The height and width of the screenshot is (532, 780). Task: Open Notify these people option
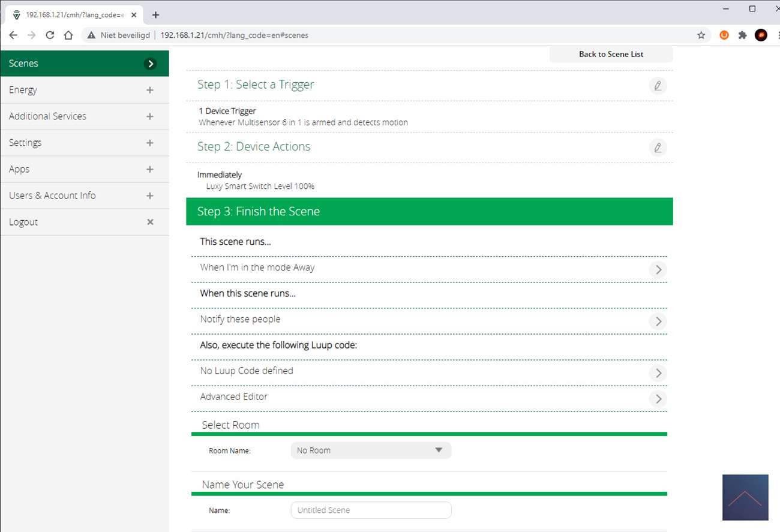(658, 321)
